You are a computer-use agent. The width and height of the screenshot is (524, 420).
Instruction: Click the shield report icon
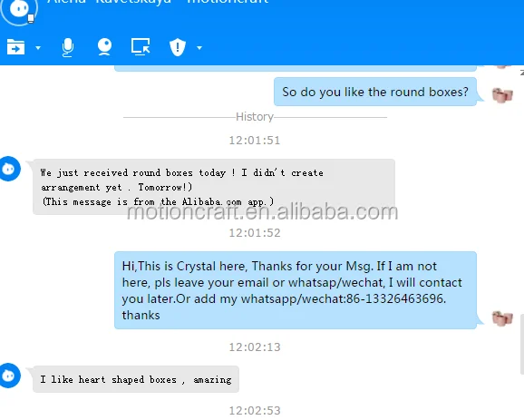(x=178, y=47)
